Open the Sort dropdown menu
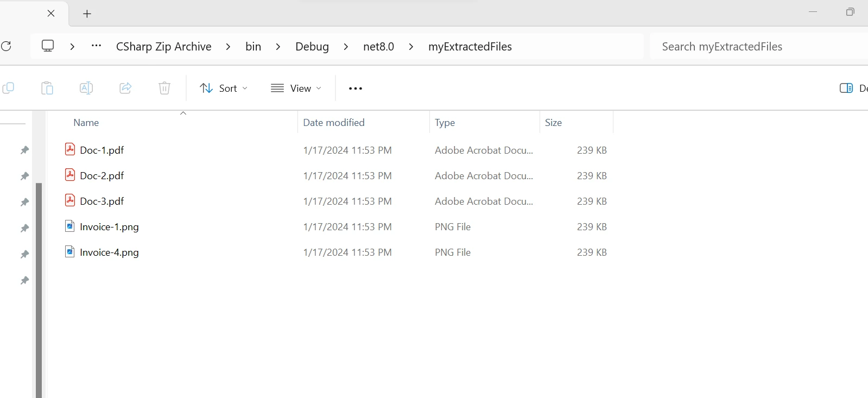Viewport: 868px width, 398px height. (224, 88)
